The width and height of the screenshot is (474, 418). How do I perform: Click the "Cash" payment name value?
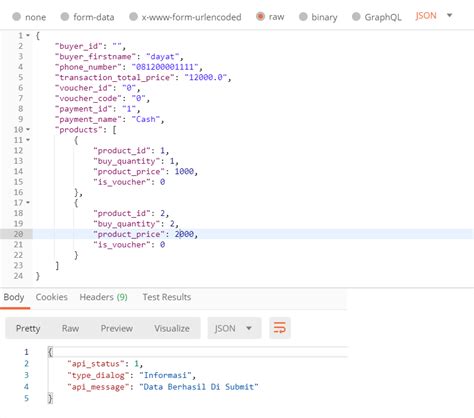pyautogui.click(x=146, y=119)
